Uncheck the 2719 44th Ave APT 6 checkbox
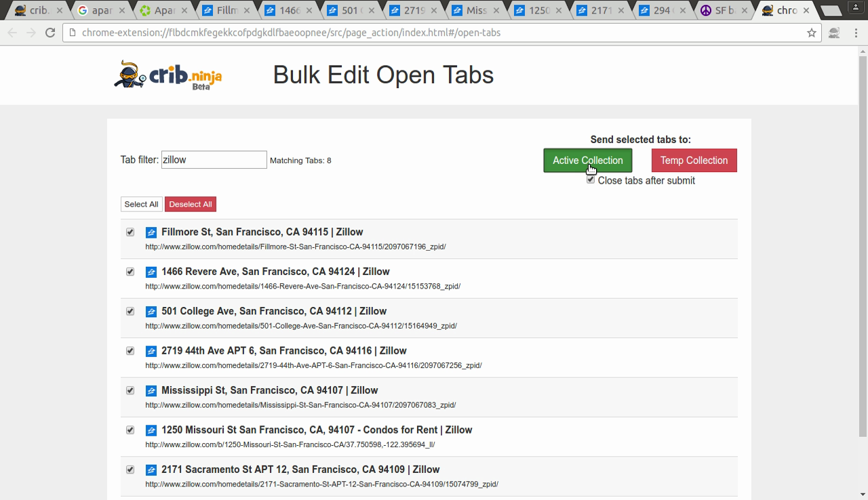This screenshot has width=868, height=500. 130,351
